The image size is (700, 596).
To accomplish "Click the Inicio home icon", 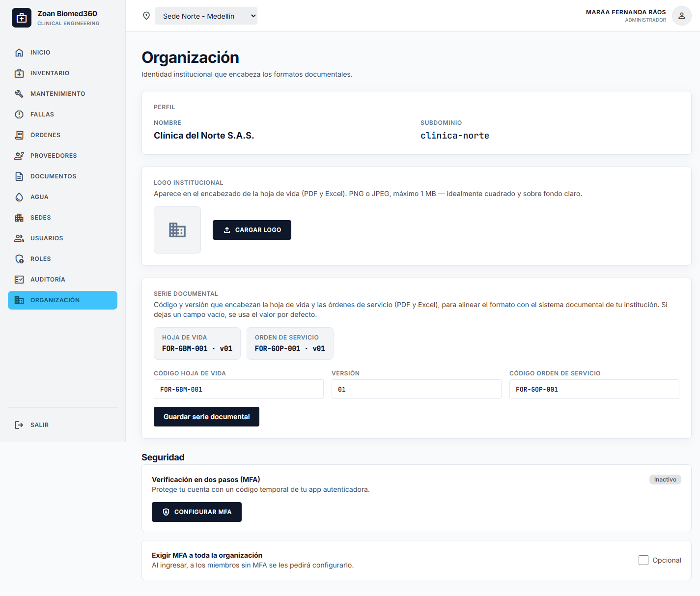I will coord(19,53).
